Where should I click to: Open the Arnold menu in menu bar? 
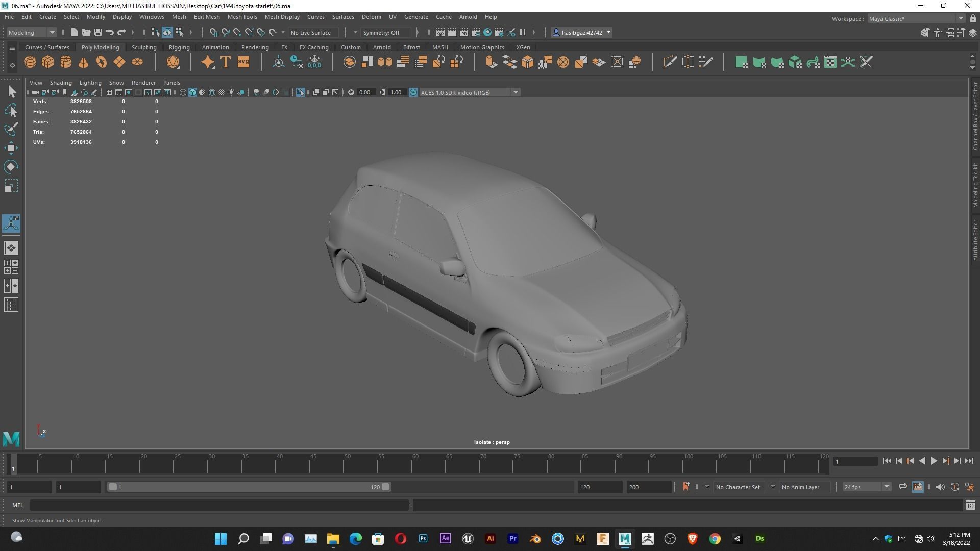tap(468, 17)
